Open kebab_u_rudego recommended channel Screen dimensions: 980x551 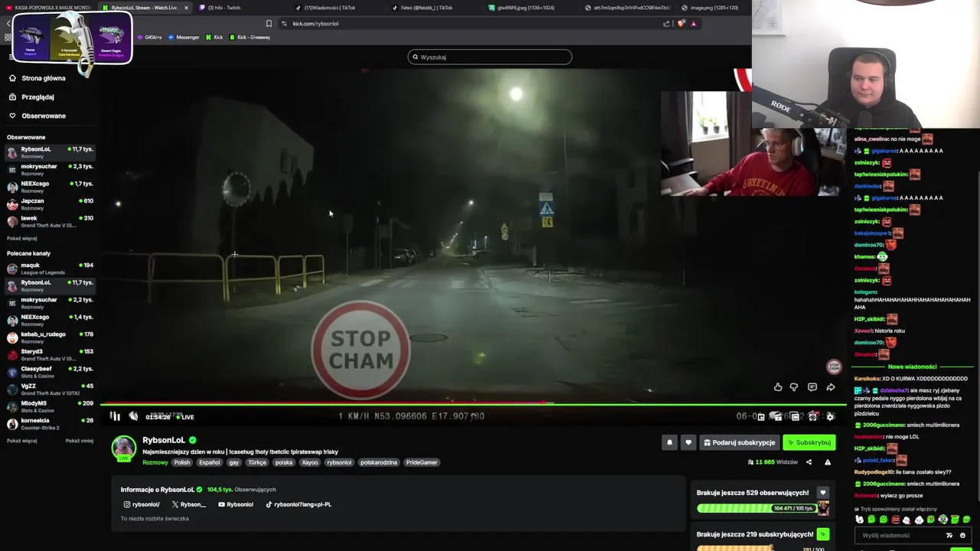(x=50, y=337)
